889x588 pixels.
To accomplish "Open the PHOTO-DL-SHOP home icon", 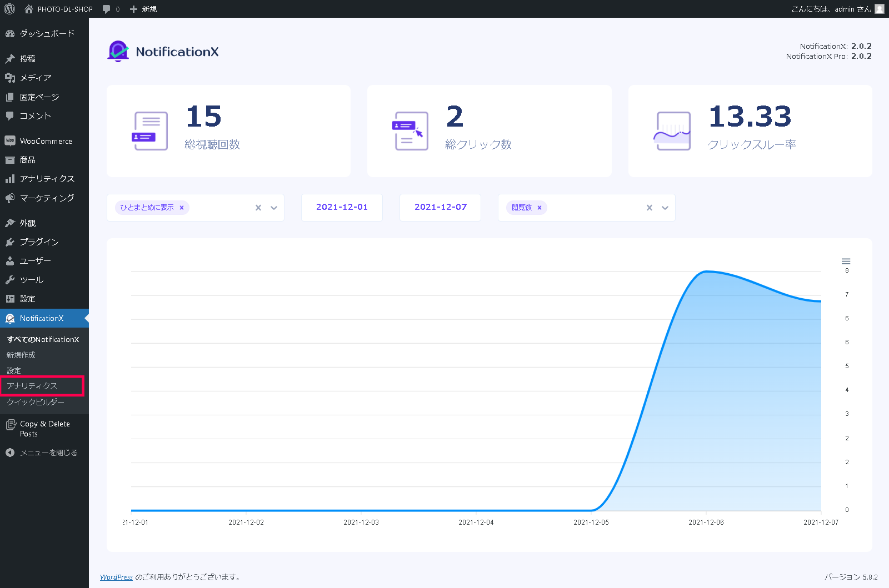I will click(x=29, y=9).
